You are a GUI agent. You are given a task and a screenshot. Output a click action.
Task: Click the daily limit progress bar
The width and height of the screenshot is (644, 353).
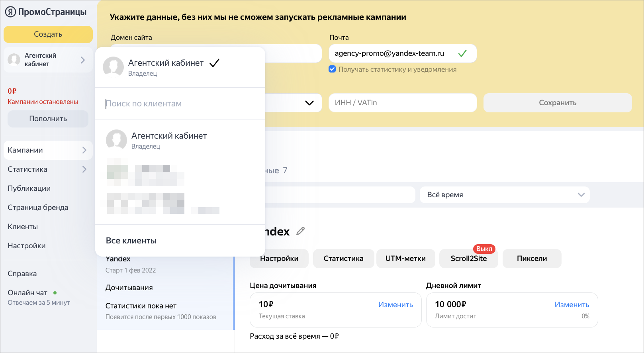528,318
